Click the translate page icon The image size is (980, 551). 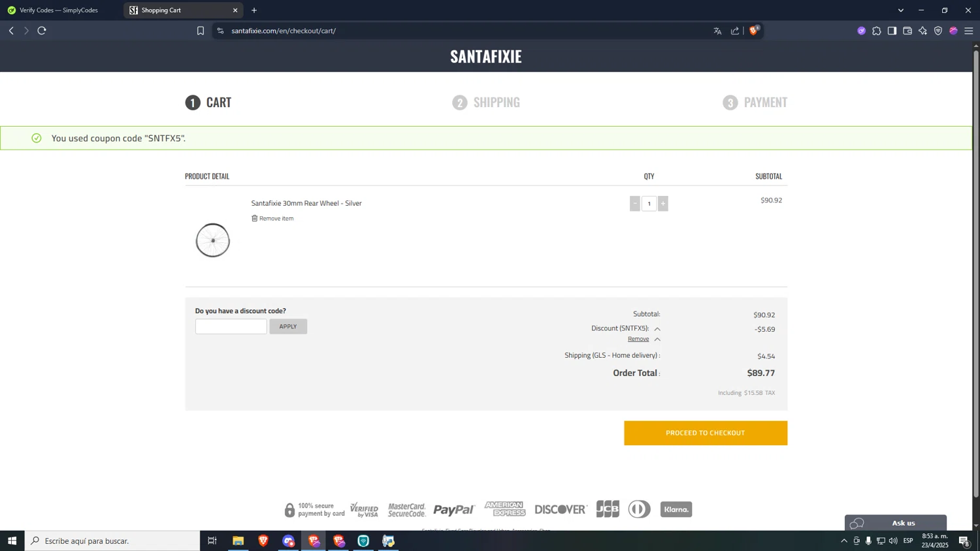coord(717,31)
